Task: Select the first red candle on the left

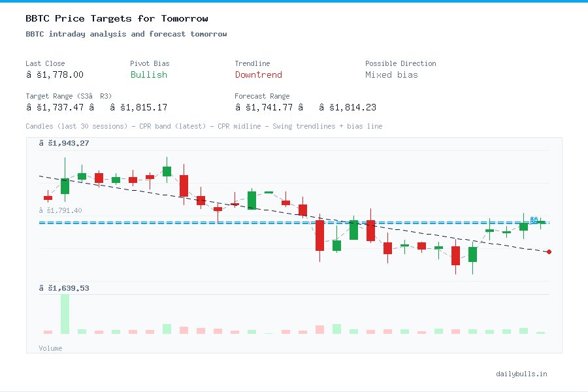Action: coord(48,197)
